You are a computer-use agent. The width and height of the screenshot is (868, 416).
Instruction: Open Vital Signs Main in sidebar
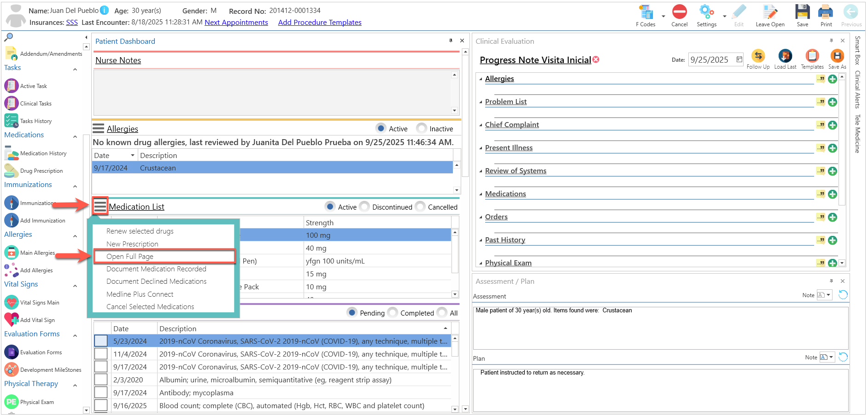pos(32,302)
